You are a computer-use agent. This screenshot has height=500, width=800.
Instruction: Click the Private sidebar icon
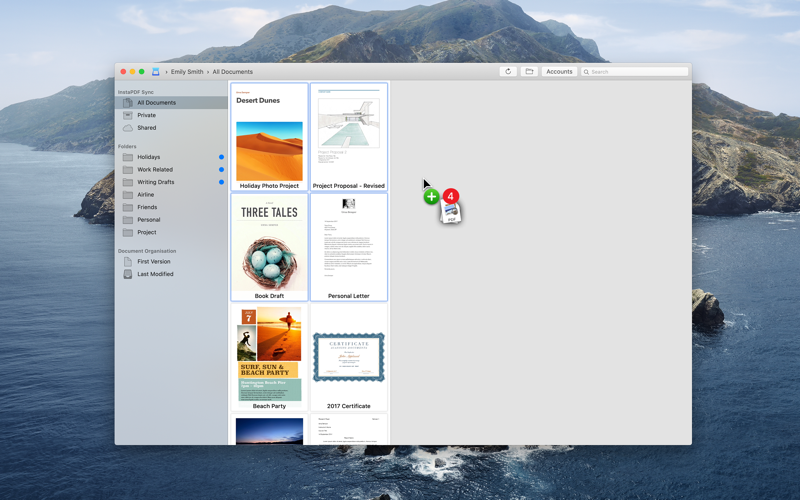(x=128, y=115)
